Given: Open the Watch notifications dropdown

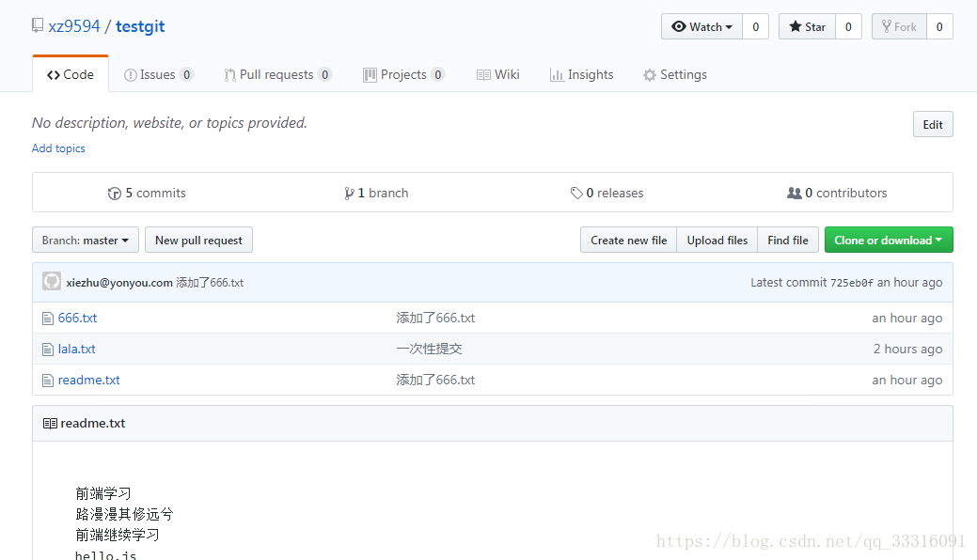Looking at the screenshot, I should tap(702, 27).
